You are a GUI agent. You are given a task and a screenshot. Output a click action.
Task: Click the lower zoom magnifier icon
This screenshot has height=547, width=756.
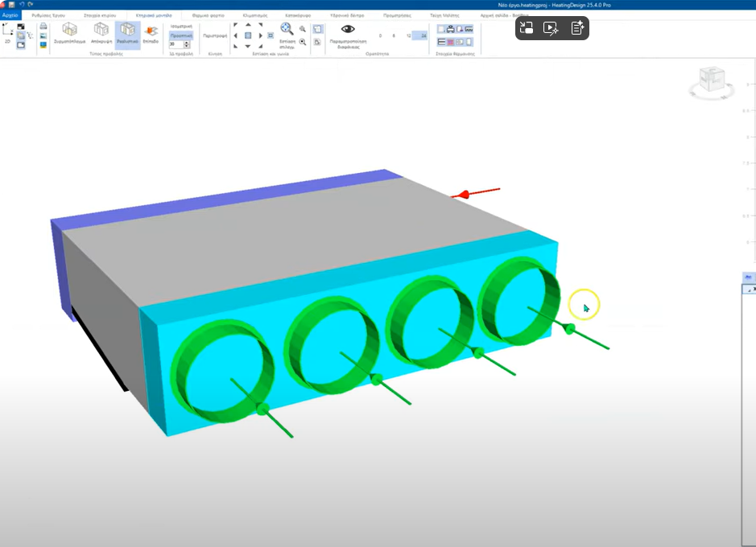coord(302,42)
